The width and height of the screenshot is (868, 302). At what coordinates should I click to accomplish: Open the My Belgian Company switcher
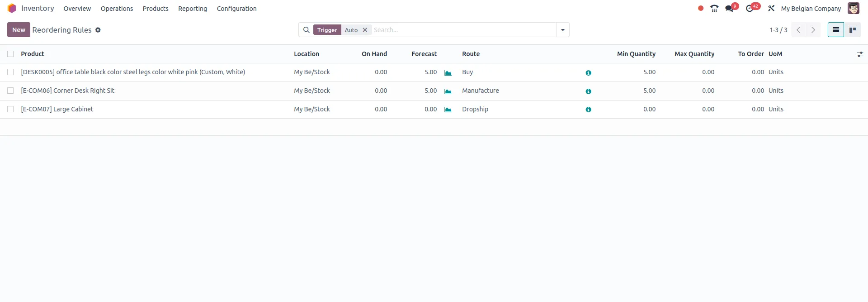(x=811, y=8)
